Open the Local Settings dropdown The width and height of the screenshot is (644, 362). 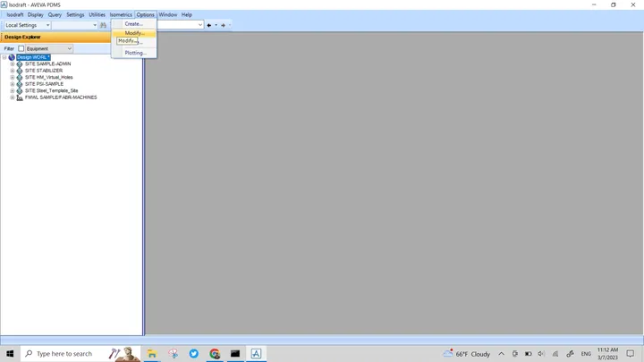point(27,25)
